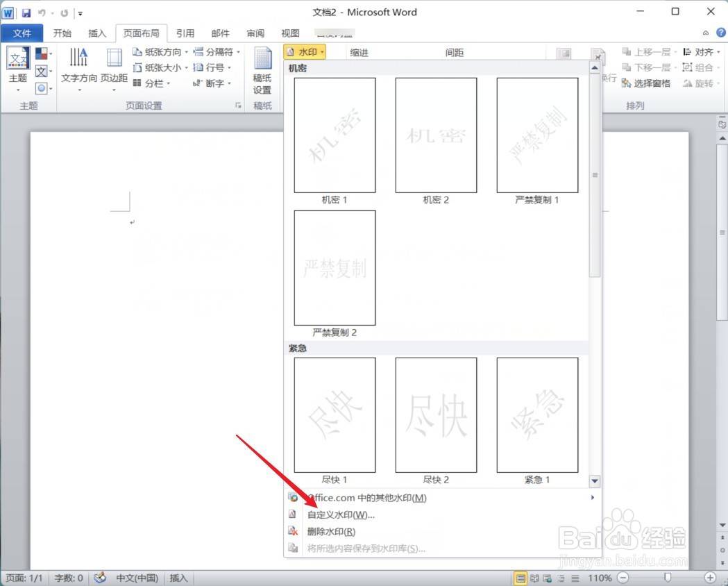Click watermark gallery scroll up arrow
The image size is (728, 586).
coord(595,68)
